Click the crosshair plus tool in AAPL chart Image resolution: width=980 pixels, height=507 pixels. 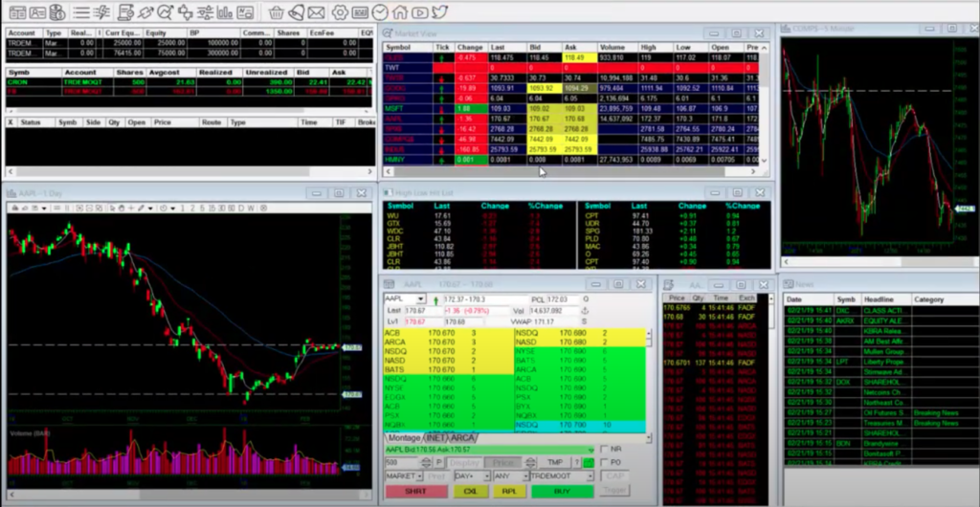point(131,208)
